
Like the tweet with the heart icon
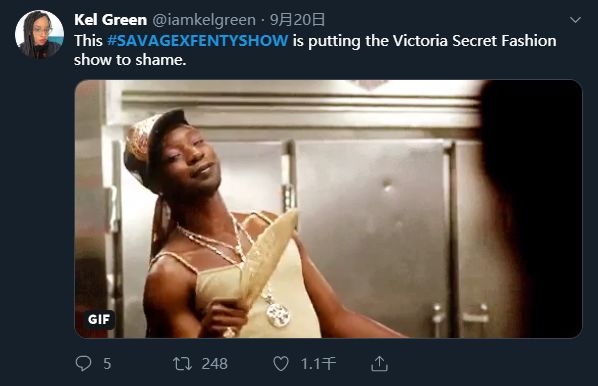point(281,364)
